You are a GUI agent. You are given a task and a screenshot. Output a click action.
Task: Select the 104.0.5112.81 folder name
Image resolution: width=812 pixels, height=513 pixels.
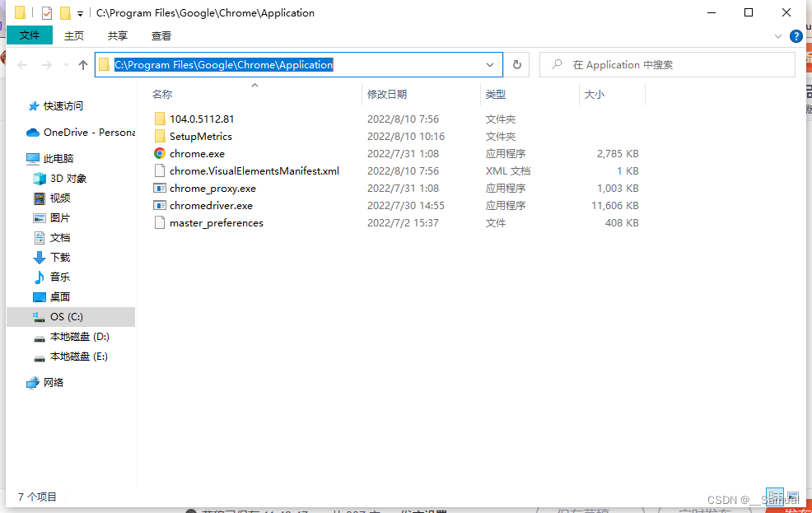point(202,119)
